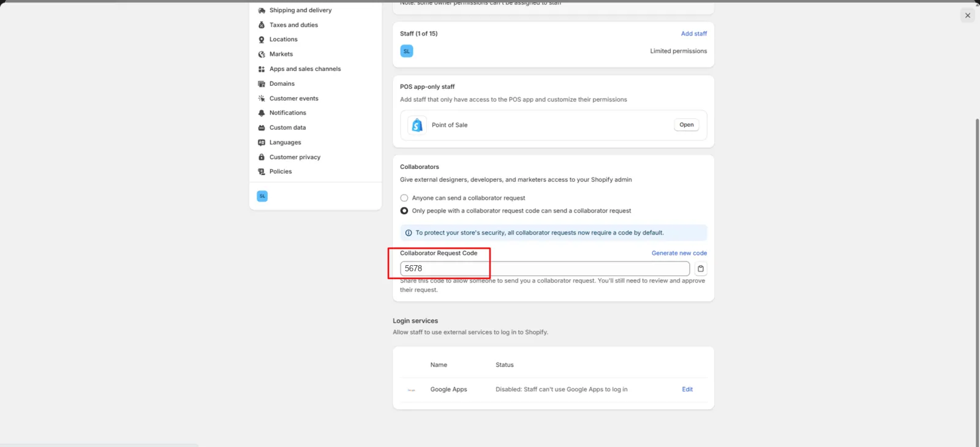Click the POS app-only staff heading
The width and height of the screenshot is (980, 447).
pos(428,87)
